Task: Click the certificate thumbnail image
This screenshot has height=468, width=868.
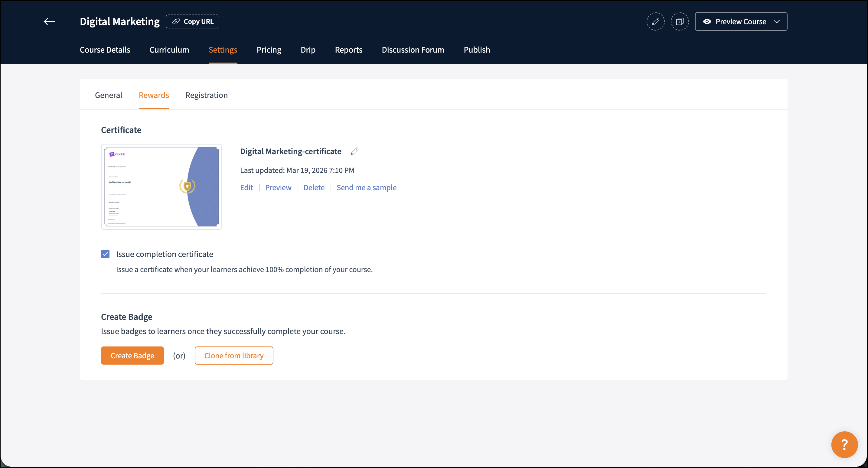Action: pyautogui.click(x=162, y=187)
